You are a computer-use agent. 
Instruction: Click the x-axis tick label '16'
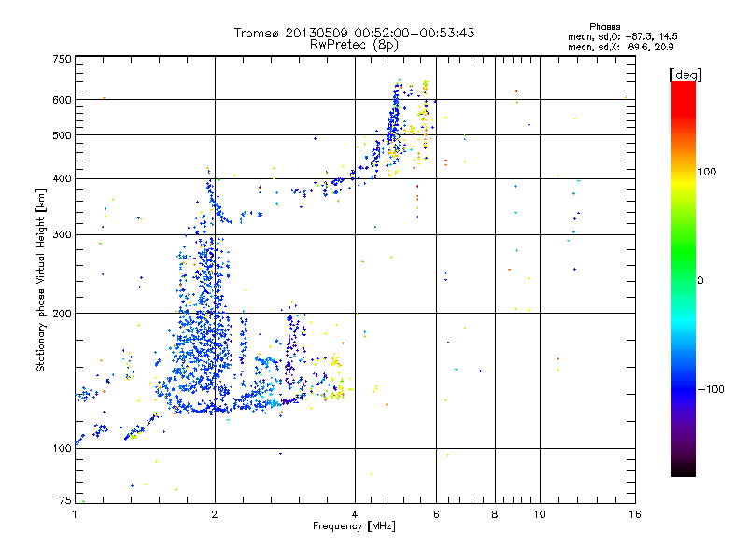click(x=635, y=514)
